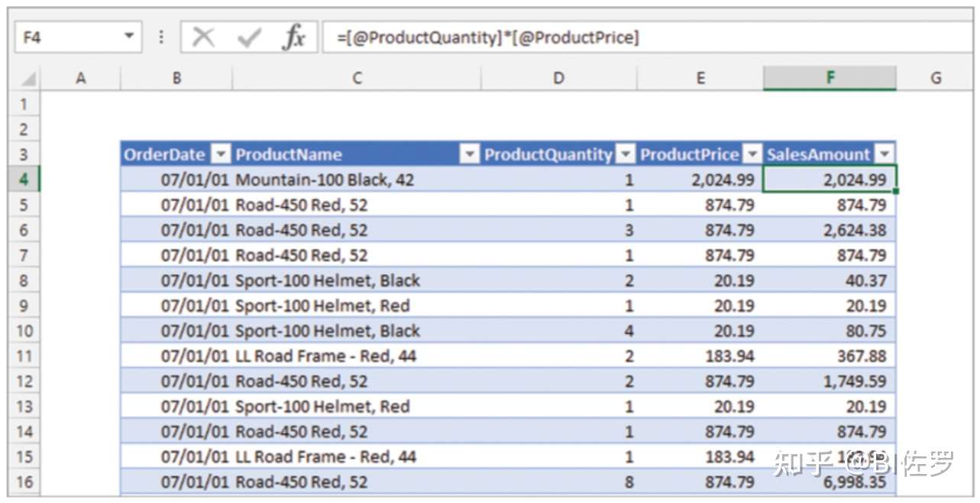Open the ProductName filter dropdown
The width and height of the screenshot is (980, 503).
coord(469,154)
